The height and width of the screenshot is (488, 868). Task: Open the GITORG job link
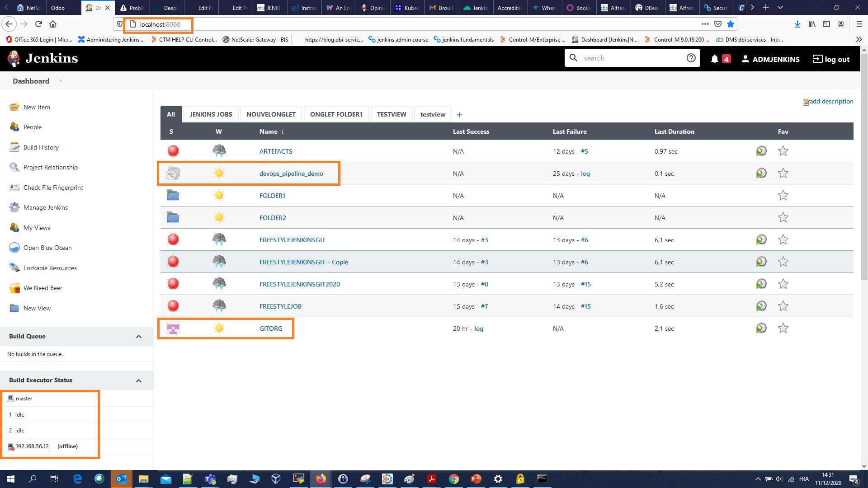[x=271, y=328]
